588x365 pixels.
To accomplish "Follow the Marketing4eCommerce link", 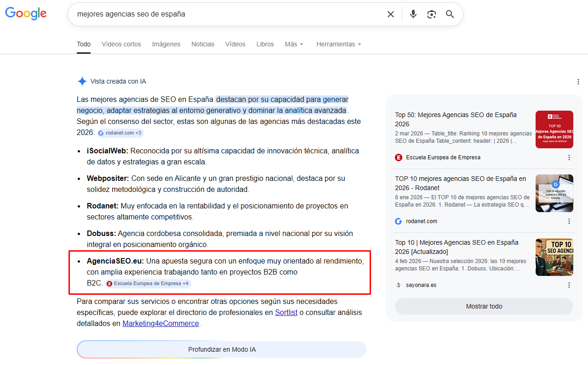I will pos(160,324).
